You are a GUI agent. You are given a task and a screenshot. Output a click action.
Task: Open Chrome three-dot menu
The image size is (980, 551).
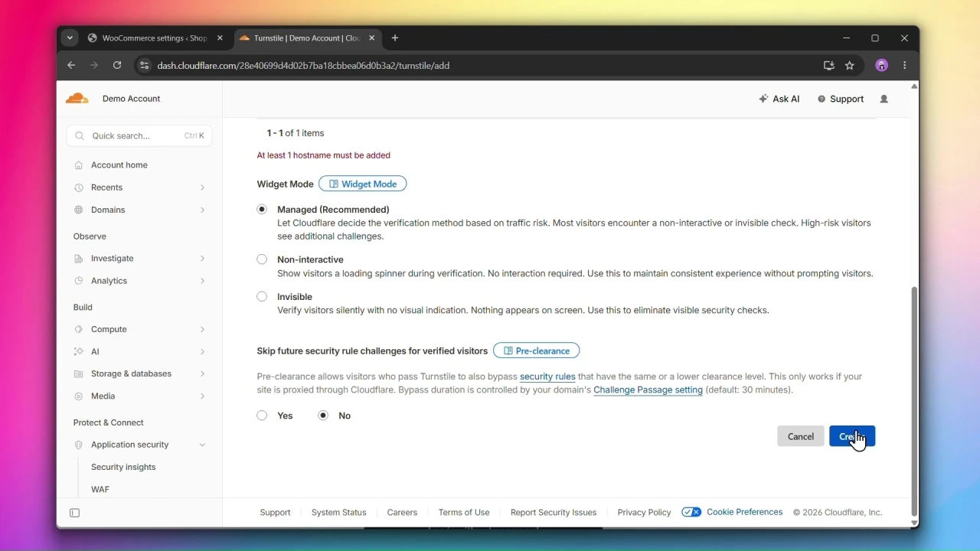point(905,65)
